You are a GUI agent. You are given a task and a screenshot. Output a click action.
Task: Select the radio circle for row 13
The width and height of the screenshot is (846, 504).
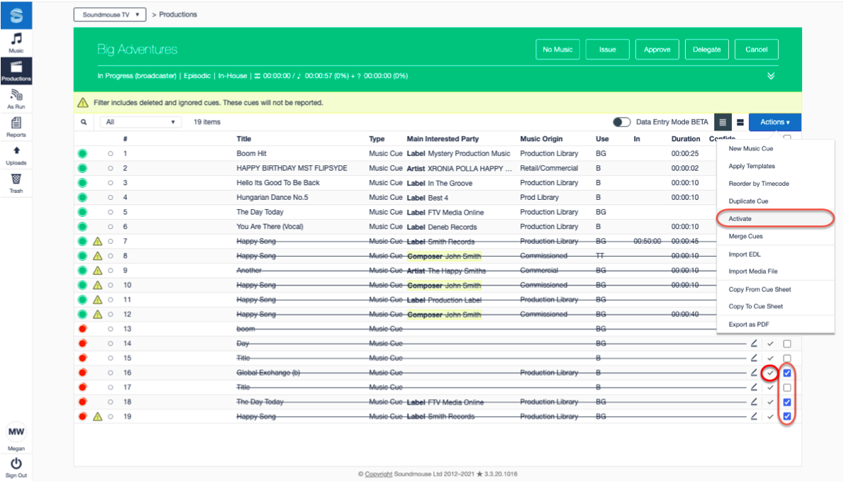(111, 329)
